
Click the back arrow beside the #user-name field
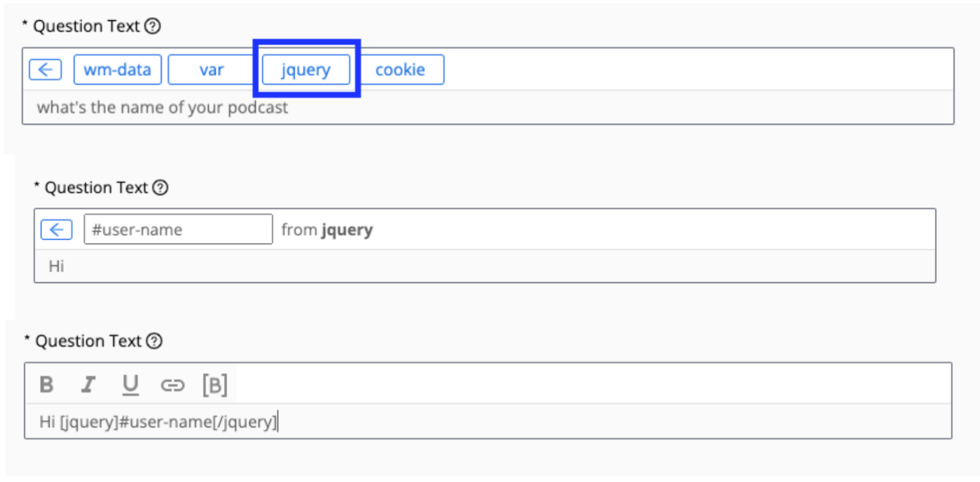(56, 229)
